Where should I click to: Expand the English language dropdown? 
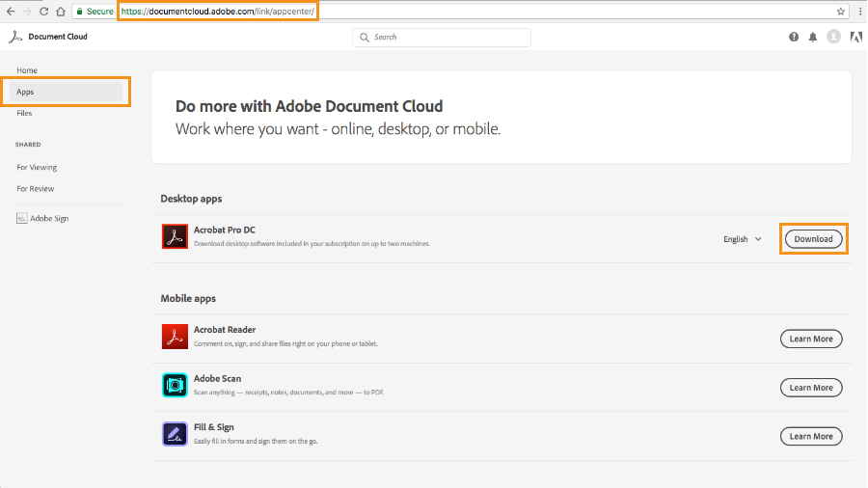click(743, 239)
